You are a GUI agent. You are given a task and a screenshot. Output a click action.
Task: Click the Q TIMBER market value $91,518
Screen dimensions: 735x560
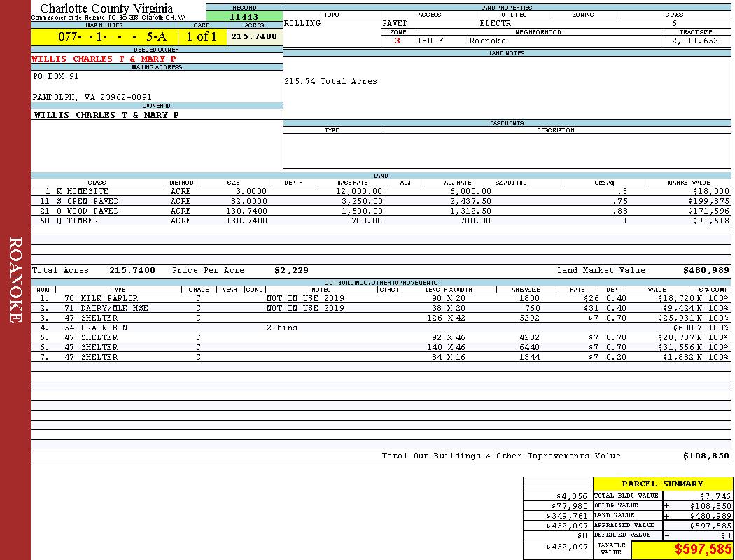click(710, 220)
